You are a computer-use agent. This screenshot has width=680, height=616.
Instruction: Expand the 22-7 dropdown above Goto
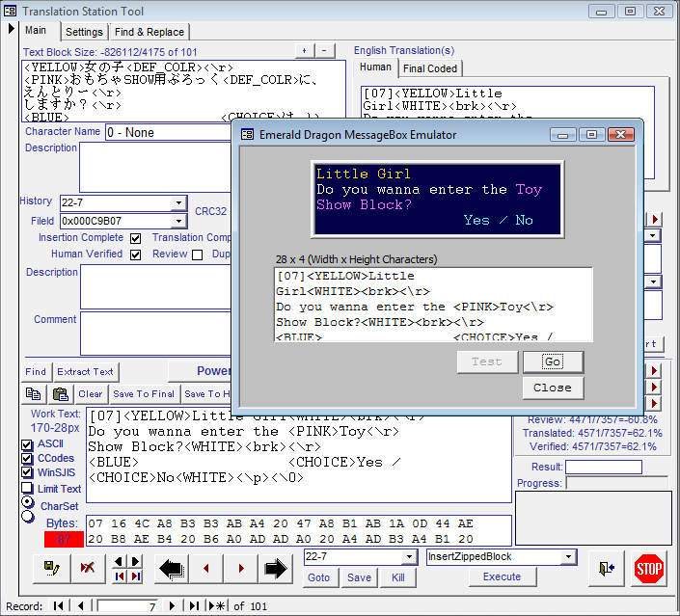(409, 557)
